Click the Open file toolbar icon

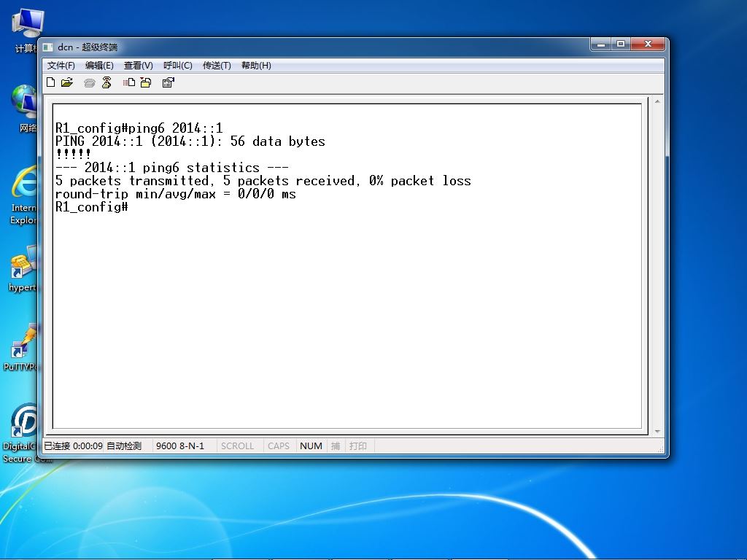coord(66,82)
